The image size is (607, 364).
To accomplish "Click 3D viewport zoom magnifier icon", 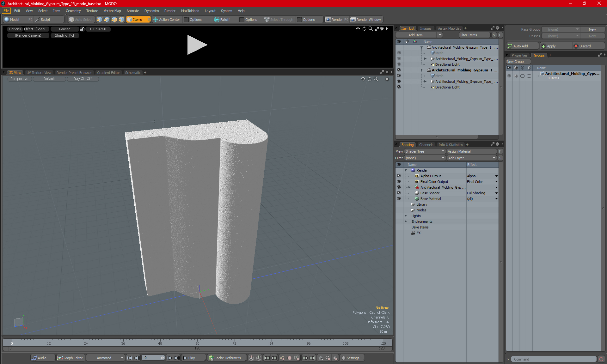I will coord(376,79).
